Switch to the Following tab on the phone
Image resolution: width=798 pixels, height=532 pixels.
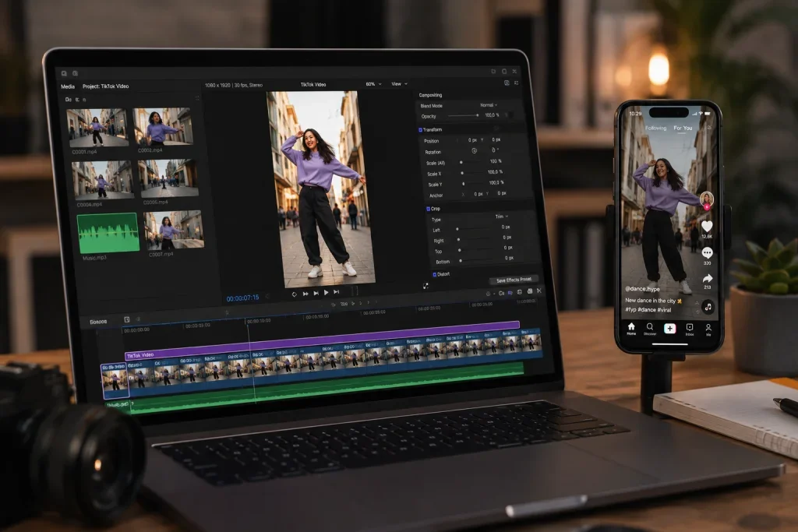coord(655,129)
